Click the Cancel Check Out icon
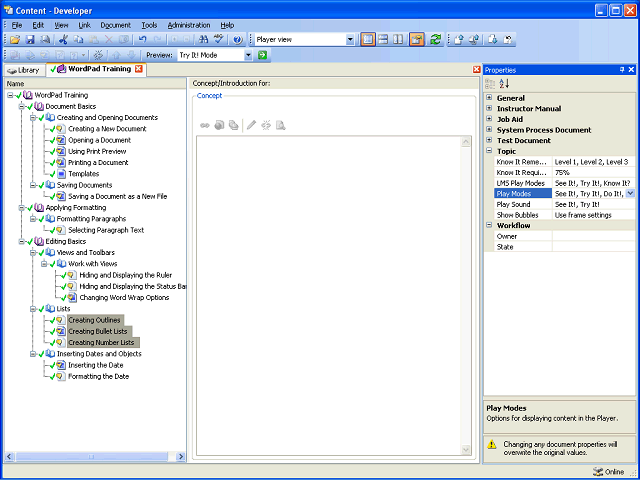Image resolution: width=640 pixels, height=480 pixels. tap(508, 40)
